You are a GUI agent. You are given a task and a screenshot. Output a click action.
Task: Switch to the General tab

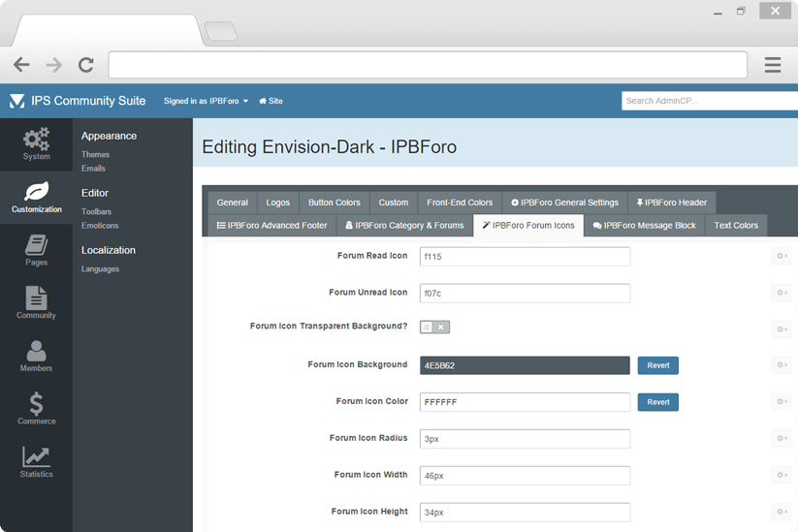(x=232, y=203)
